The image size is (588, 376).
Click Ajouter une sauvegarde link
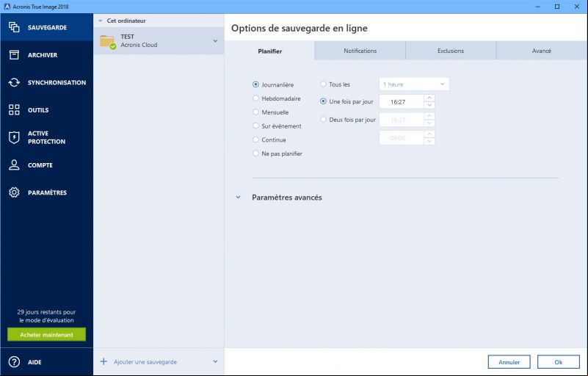(x=145, y=362)
